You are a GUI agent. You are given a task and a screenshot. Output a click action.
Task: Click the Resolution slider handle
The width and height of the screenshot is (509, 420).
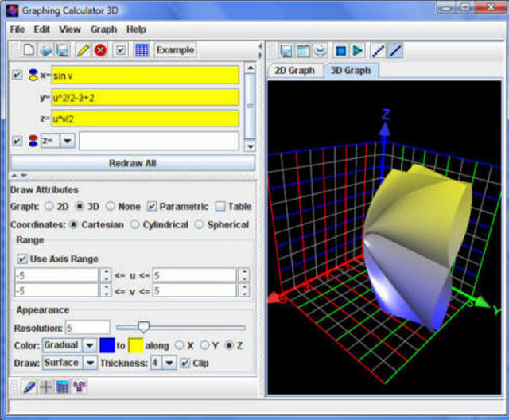pos(143,328)
